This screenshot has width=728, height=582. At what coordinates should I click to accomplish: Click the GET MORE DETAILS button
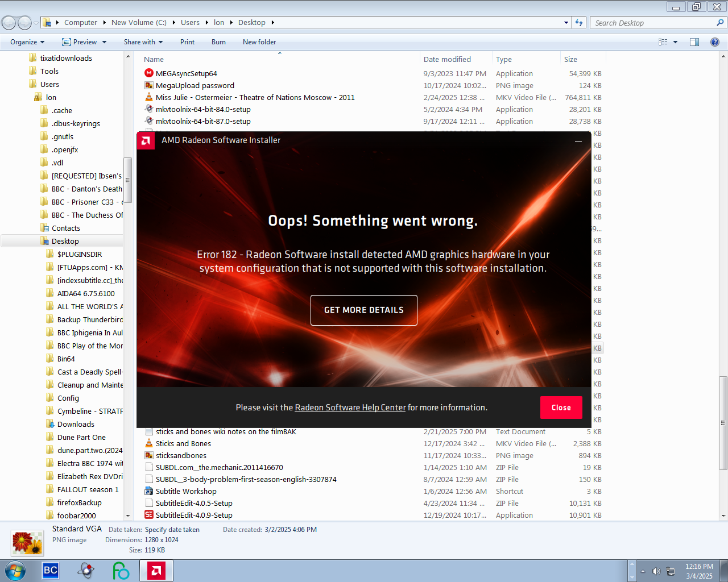click(364, 310)
